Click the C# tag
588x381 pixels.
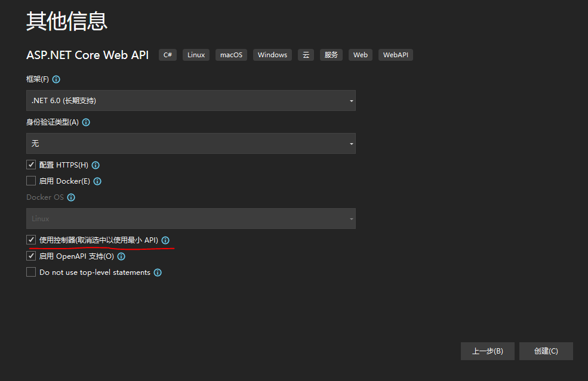pyautogui.click(x=168, y=55)
